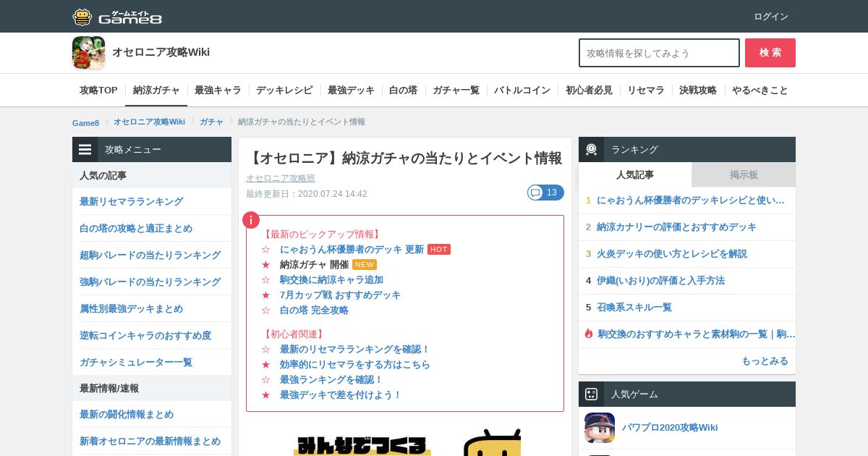Open 逆転コインキャラのおすすめ度 link

point(145,335)
